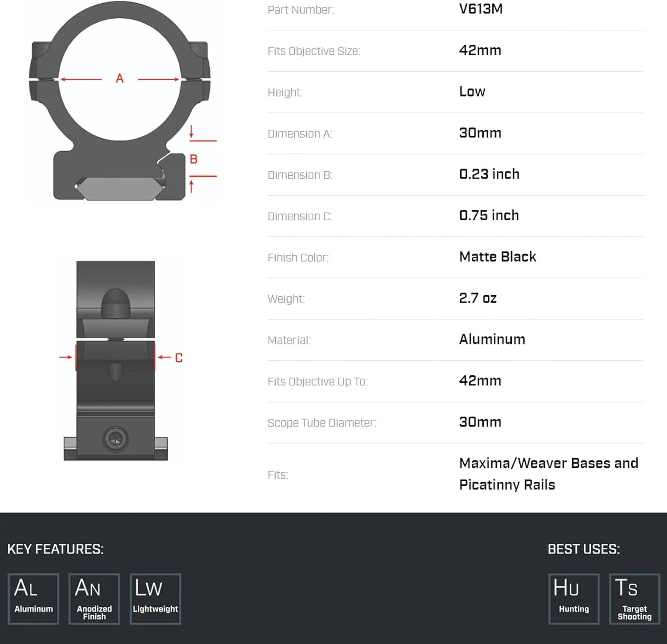Click the 'Dimension A:' label
This screenshot has height=644, width=667.
click(x=300, y=134)
